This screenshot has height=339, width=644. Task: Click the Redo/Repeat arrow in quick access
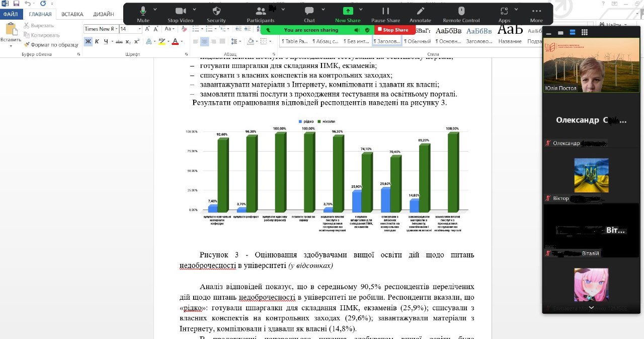tap(43, 4)
